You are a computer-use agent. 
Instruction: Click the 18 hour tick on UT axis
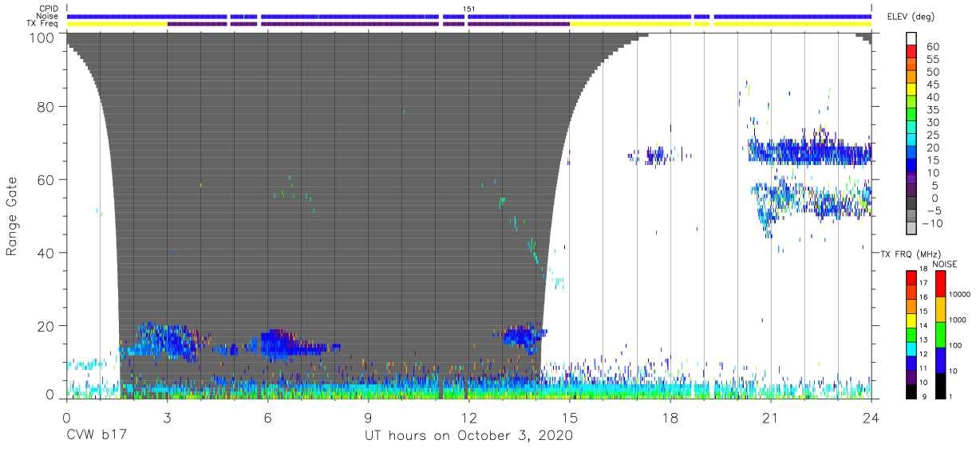670,418
